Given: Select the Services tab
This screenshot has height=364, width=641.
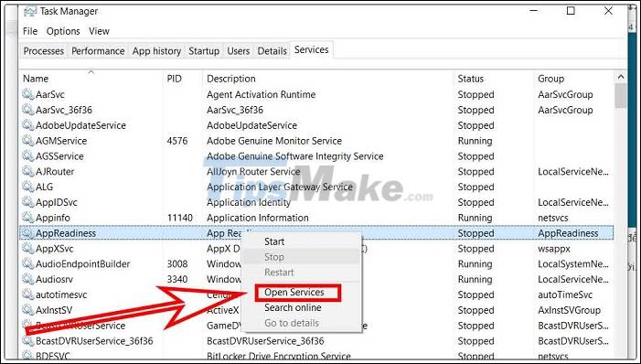Looking at the screenshot, I should [312, 50].
